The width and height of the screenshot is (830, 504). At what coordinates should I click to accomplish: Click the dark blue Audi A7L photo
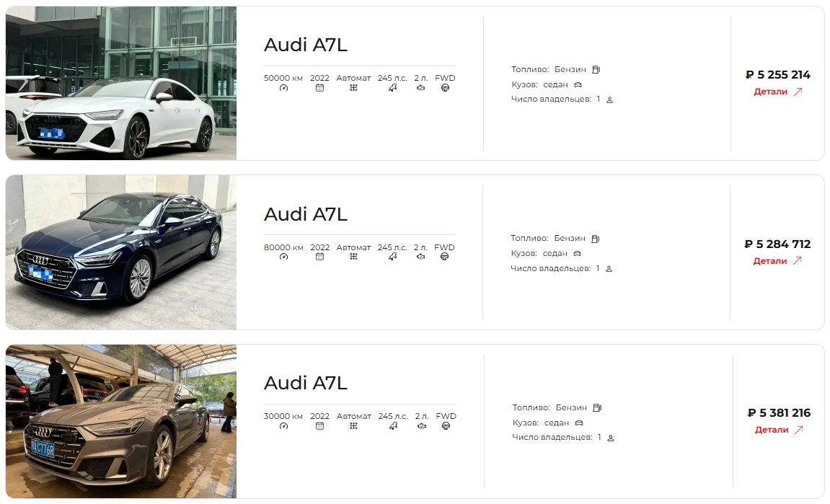pos(120,252)
